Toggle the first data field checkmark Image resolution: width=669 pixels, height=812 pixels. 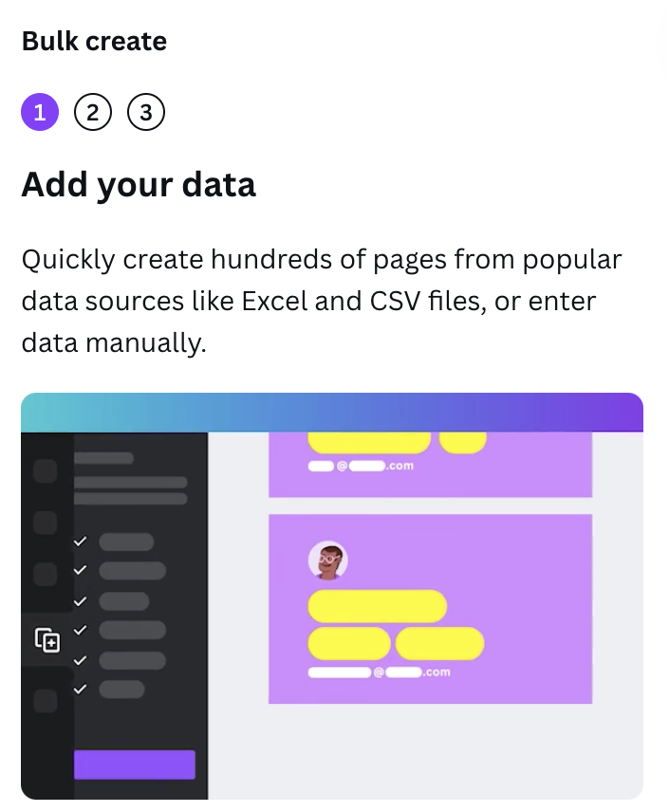pos(80,541)
